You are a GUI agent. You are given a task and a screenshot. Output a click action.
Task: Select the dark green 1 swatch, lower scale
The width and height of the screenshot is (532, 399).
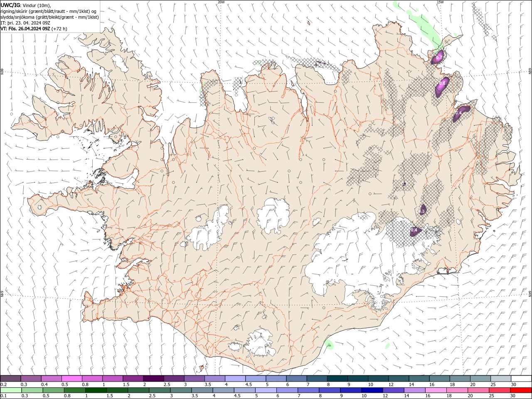[96, 390]
